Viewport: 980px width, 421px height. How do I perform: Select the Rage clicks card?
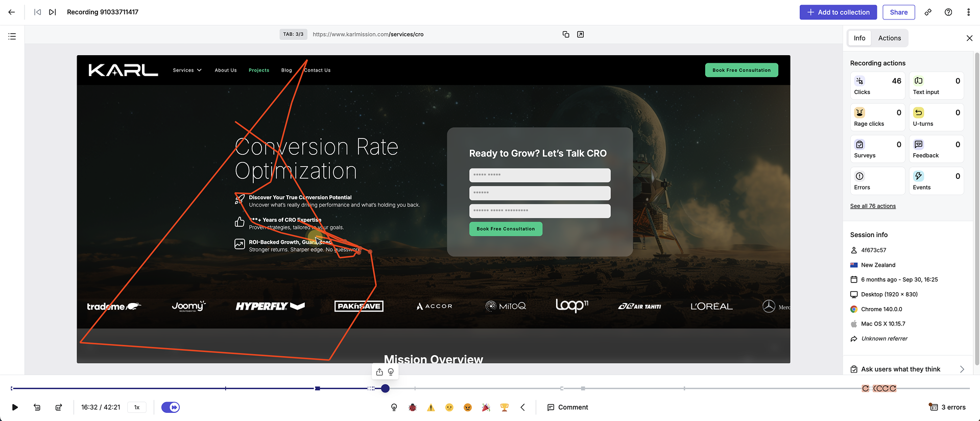[x=877, y=118]
